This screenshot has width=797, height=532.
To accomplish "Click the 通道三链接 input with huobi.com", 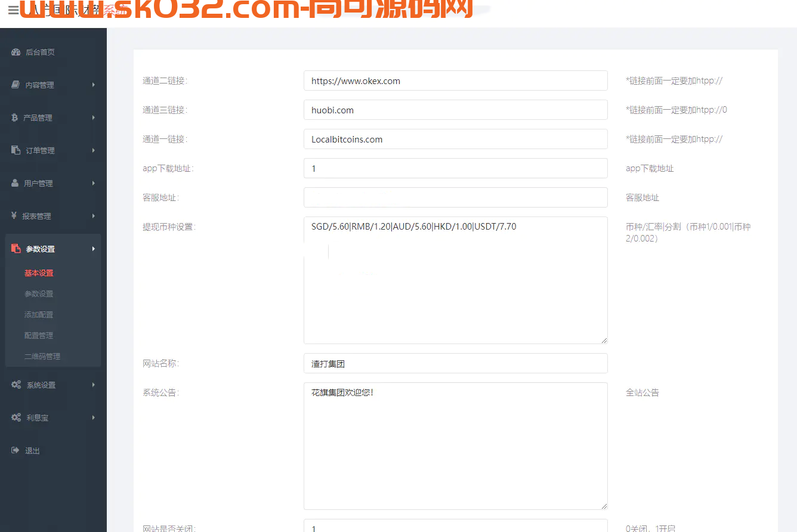I will (456, 110).
